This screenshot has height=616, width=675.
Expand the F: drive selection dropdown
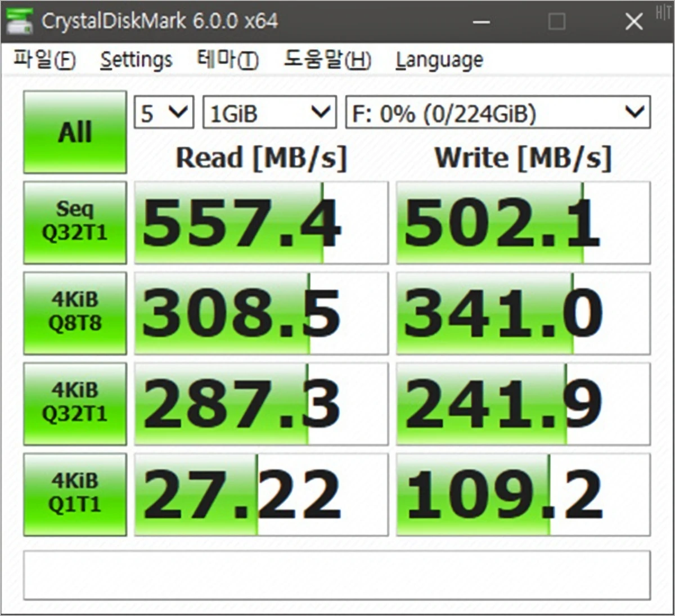498,113
